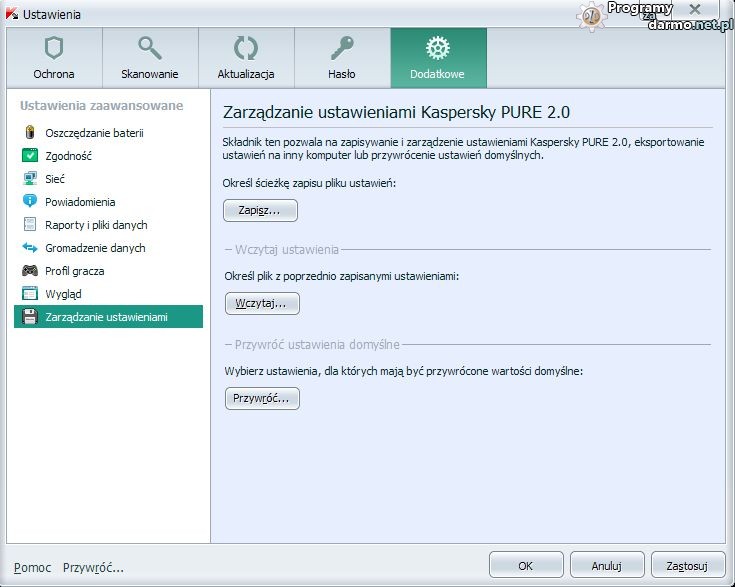Click the Przywróć... button in main panel
Screen dimensions: 735x587
point(262,398)
